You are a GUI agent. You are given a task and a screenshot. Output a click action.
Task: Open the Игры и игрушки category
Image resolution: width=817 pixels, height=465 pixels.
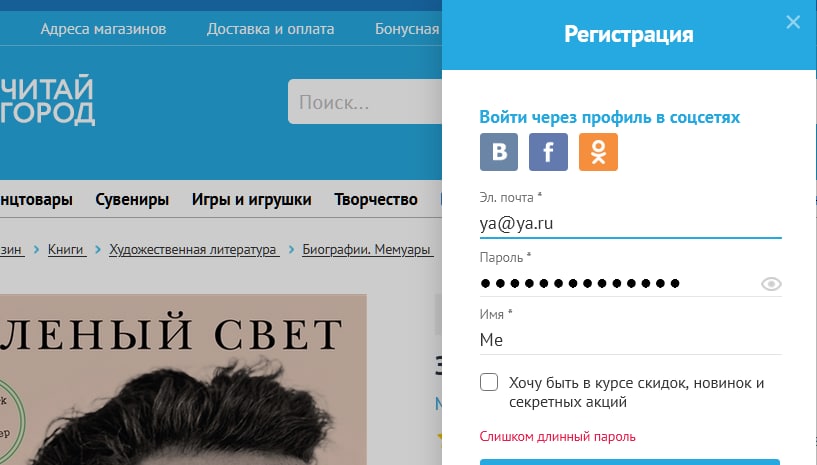pos(251,200)
